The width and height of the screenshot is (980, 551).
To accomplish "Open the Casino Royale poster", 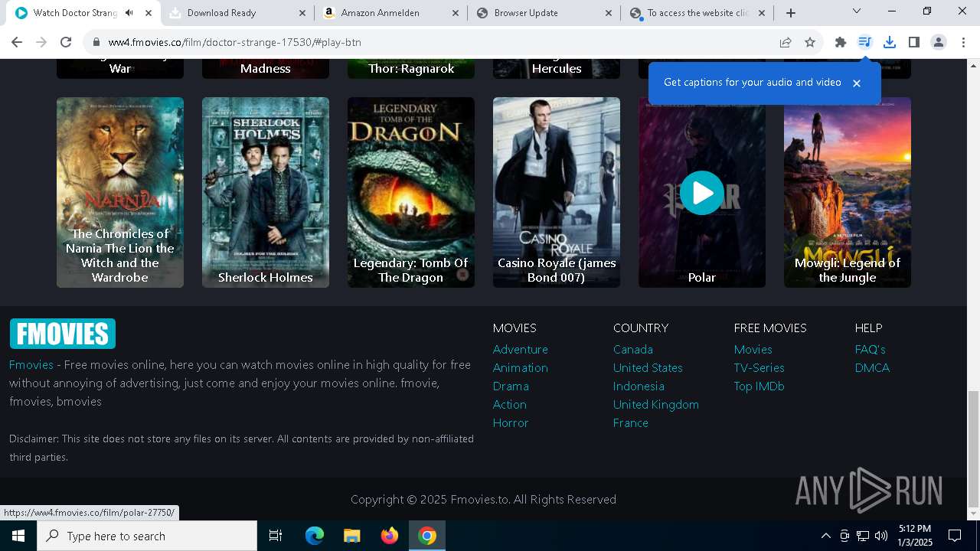I will click(x=557, y=192).
